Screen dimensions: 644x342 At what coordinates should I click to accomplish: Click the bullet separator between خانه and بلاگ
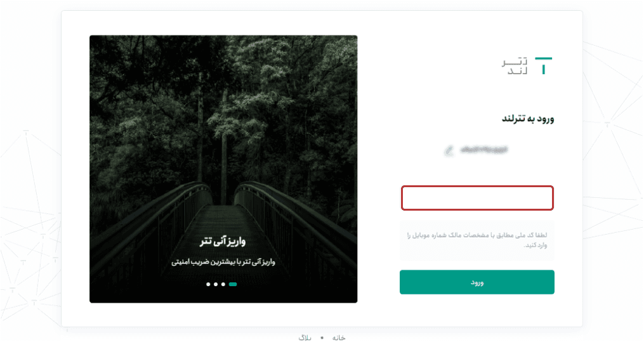(x=322, y=338)
